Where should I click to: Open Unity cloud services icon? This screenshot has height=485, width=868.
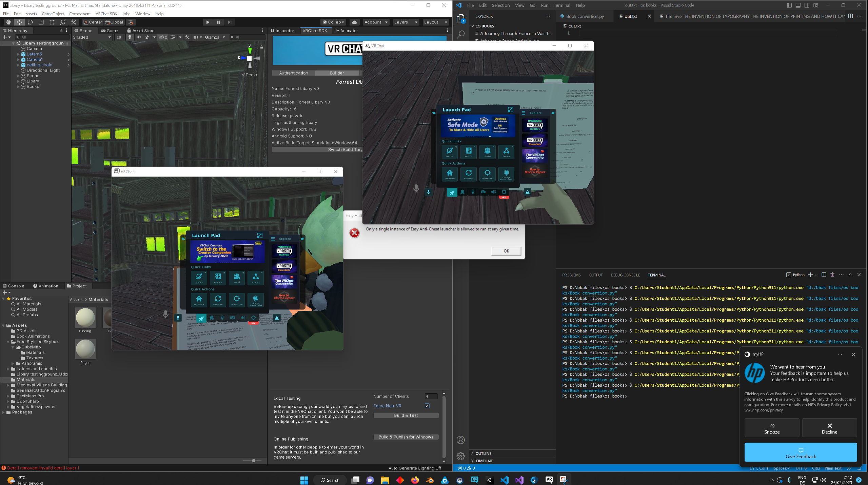pos(354,22)
